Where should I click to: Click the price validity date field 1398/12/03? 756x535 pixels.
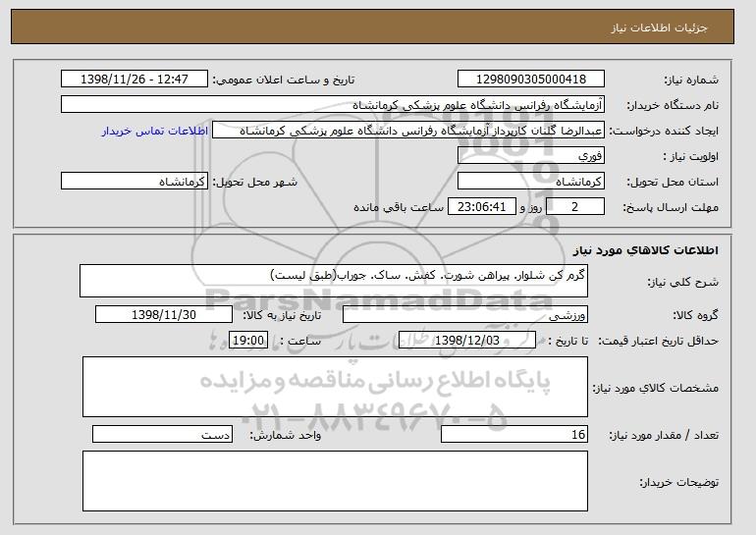click(467, 341)
